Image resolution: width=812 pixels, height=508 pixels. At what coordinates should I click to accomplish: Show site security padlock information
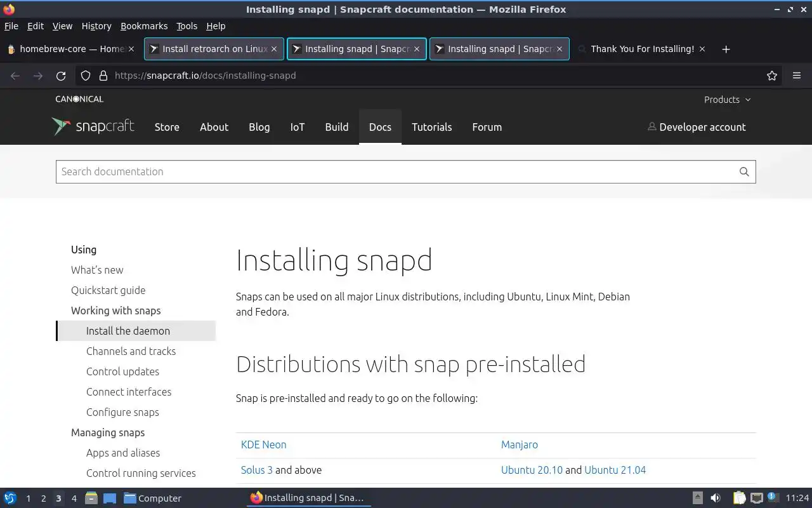coord(103,76)
